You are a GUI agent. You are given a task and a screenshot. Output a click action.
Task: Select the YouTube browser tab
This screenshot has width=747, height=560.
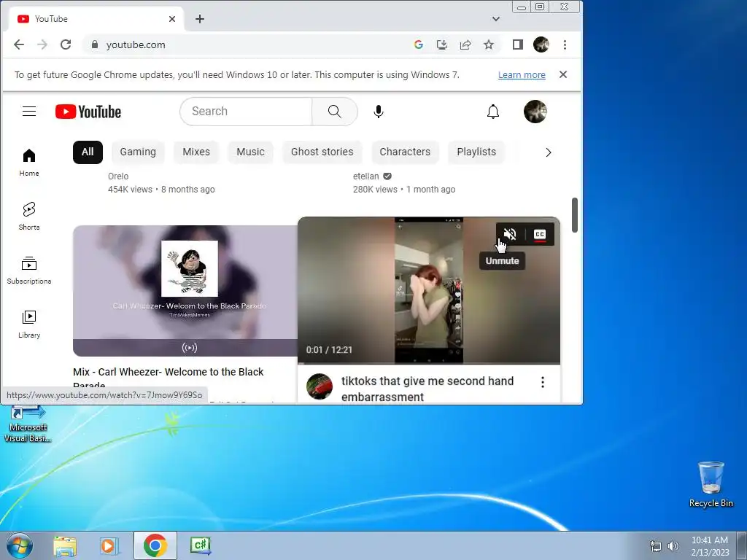pos(97,19)
